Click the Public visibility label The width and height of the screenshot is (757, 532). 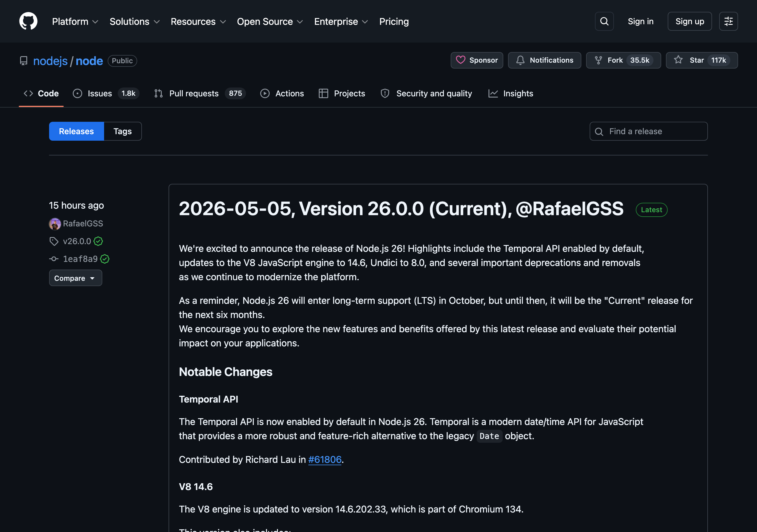click(x=122, y=61)
